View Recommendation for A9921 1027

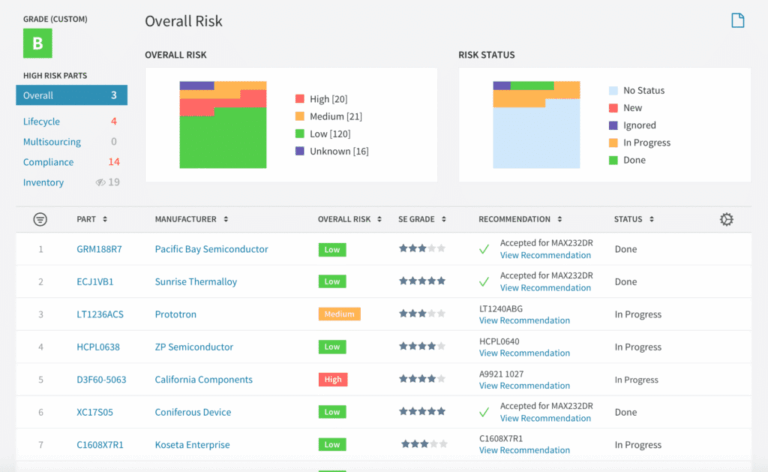pyautogui.click(x=525, y=386)
